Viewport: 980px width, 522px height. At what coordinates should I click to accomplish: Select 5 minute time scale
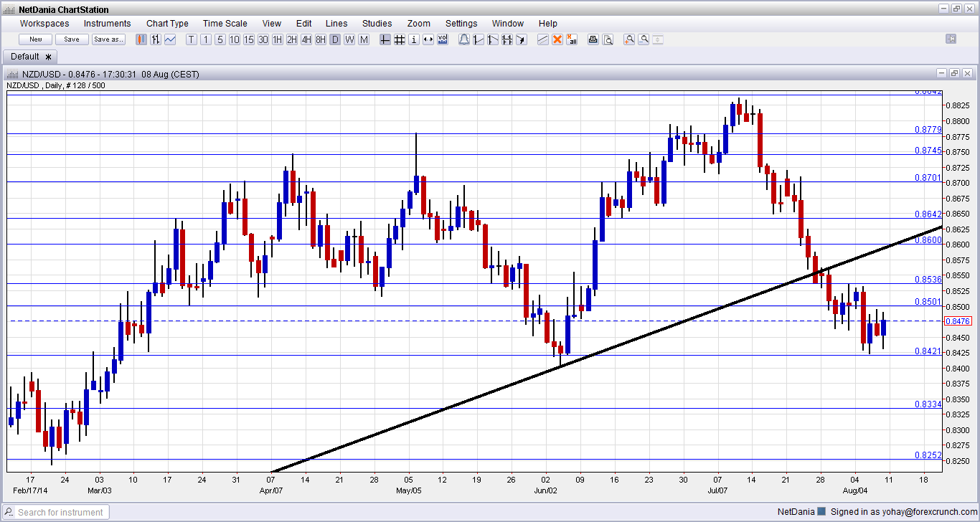220,39
